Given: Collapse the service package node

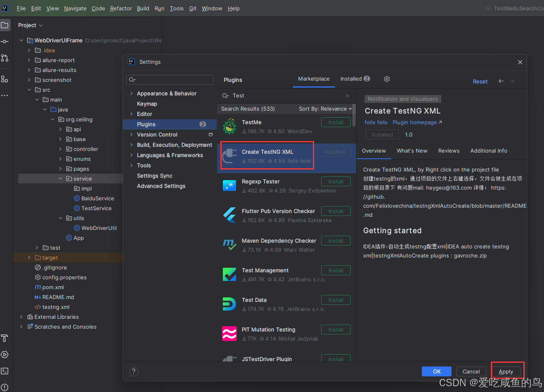Looking at the screenshot, I should [x=60, y=179].
